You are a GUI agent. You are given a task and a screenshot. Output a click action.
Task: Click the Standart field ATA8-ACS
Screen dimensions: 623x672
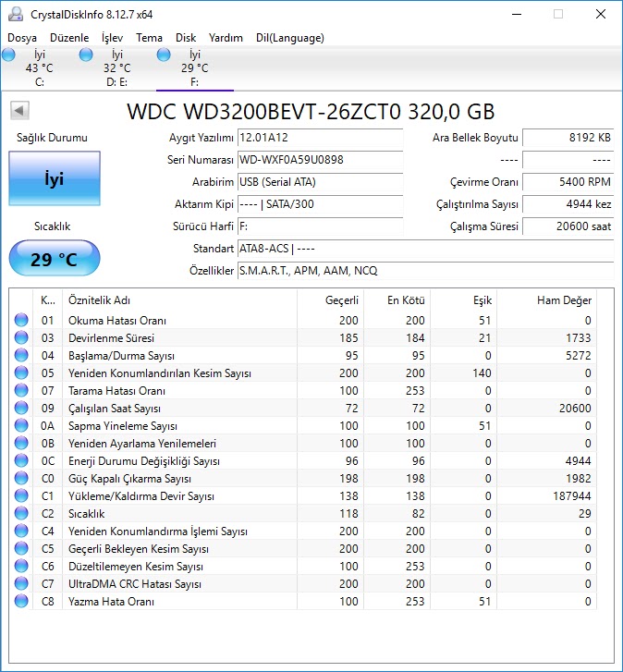[x=425, y=249]
